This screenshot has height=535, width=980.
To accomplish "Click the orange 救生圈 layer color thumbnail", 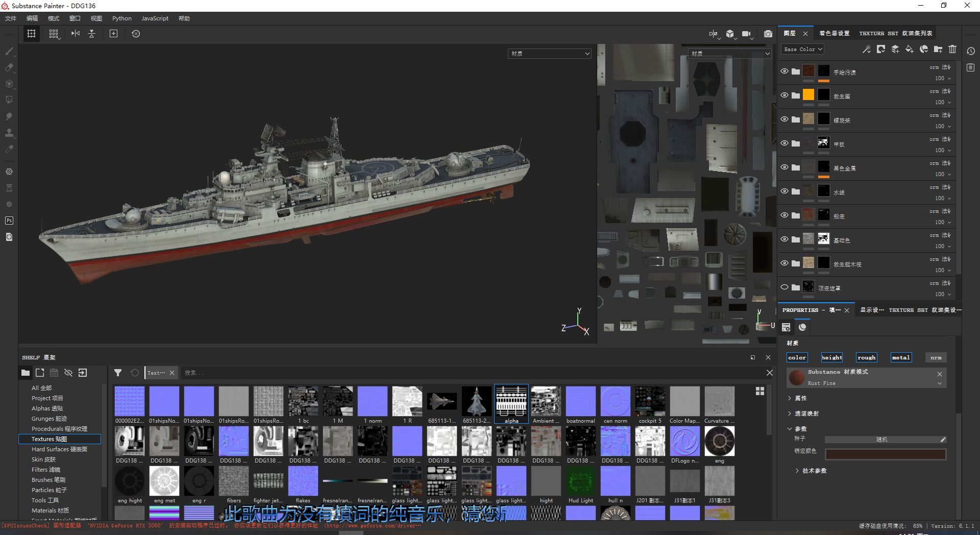I will click(808, 94).
